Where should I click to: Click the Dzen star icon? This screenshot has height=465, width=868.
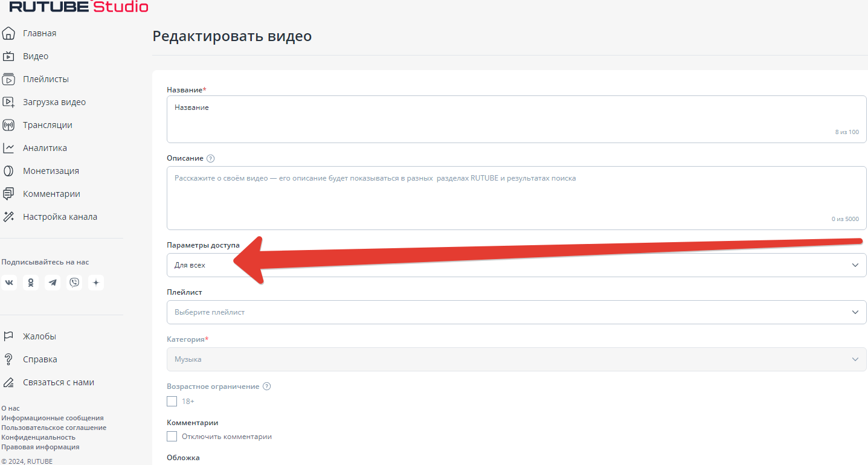click(96, 283)
